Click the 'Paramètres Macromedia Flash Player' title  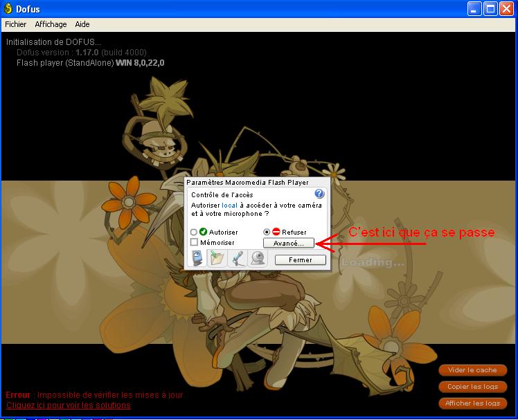pyautogui.click(x=247, y=182)
